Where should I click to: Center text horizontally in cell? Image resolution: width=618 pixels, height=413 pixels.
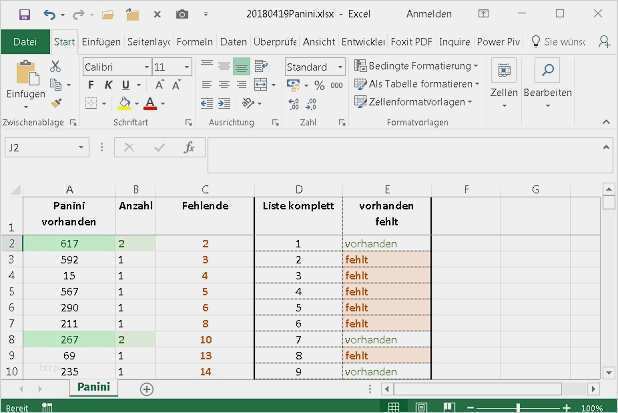224,84
